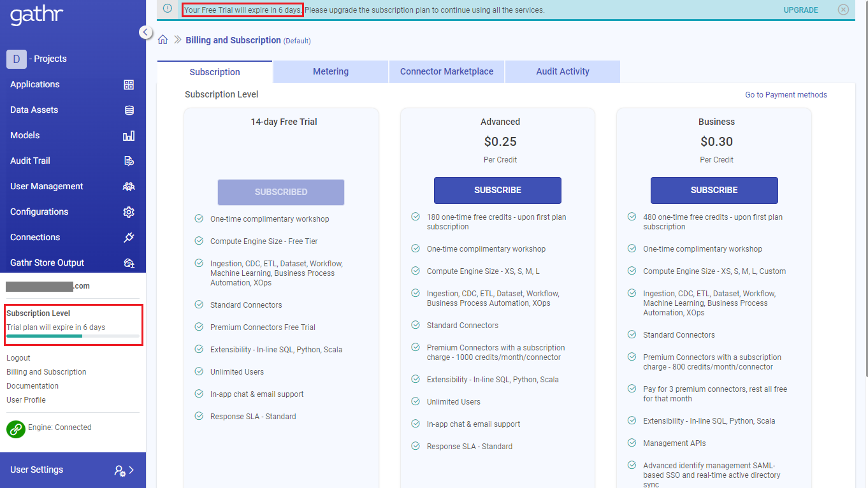Click 'Compute Engine Size - XS, S, M, L, Custom'
Image resolution: width=868 pixels, height=488 pixels.
[714, 271]
